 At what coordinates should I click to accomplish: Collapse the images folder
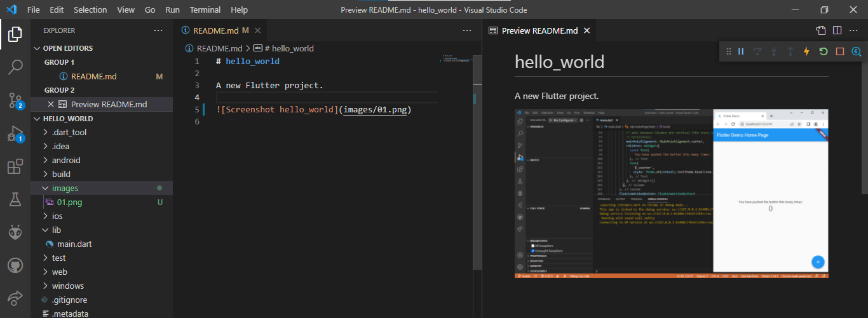pyautogui.click(x=65, y=188)
